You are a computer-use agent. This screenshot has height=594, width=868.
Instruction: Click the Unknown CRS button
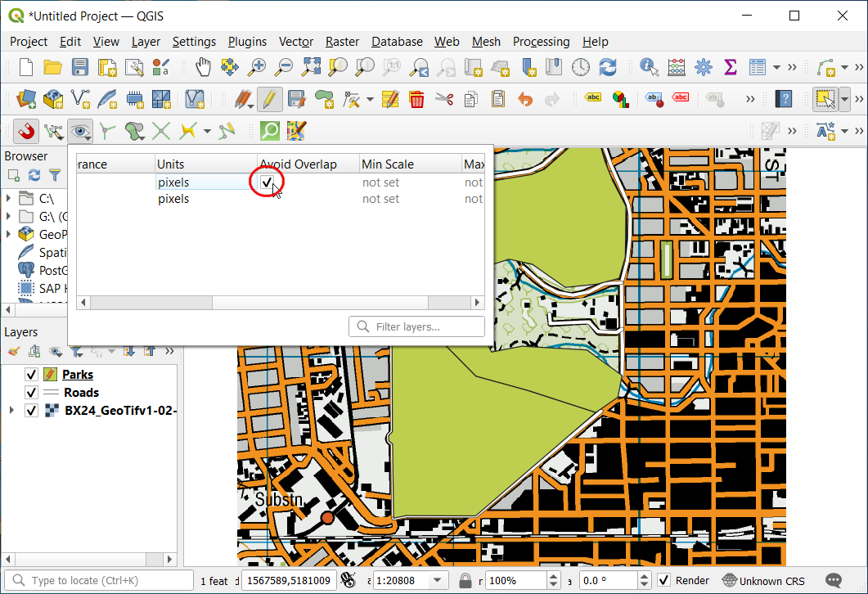[x=764, y=581]
